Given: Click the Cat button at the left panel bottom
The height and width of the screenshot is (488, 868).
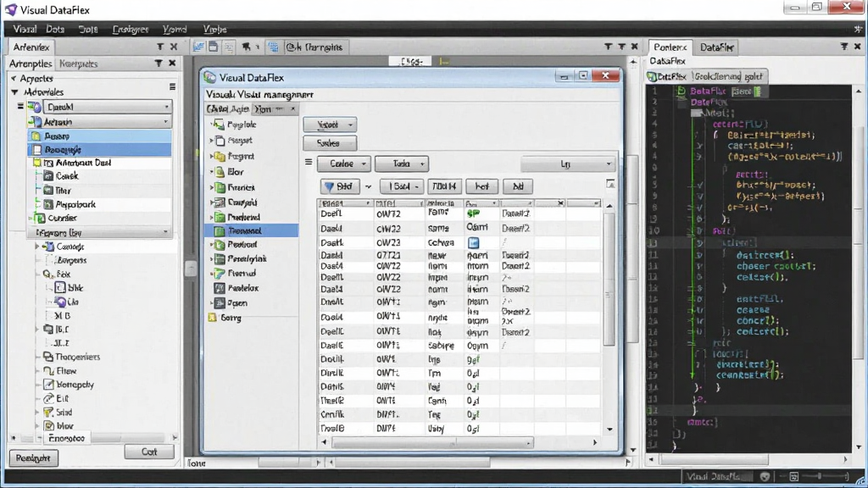Looking at the screenshot, I should click(x=149, y=452).
